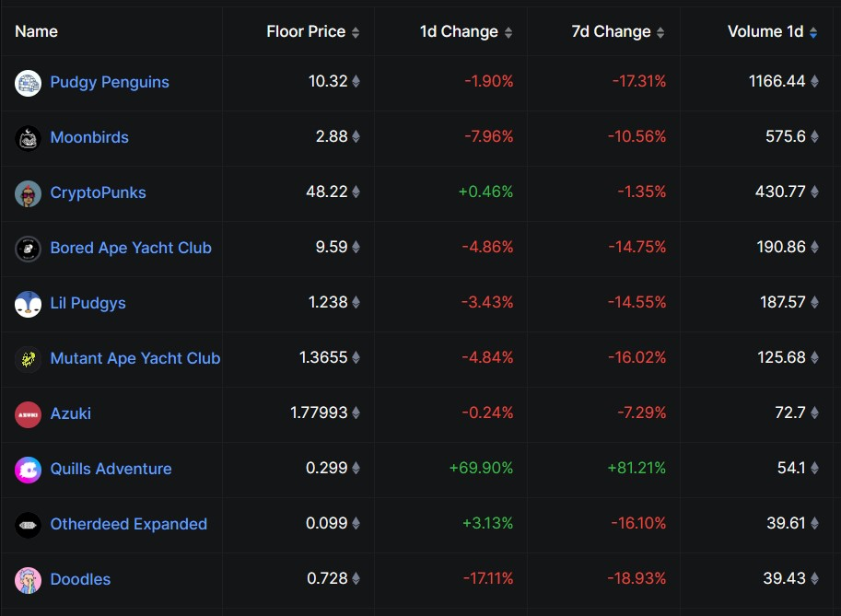Click the Mutant Ape Yacht Club avatar icon
This screenshot has height=616, width=841.
(x=28, y=358)
